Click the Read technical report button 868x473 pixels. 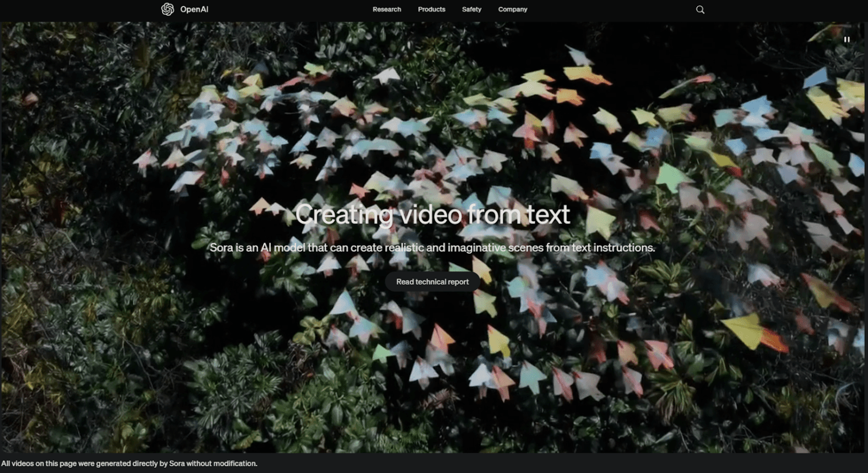click(432, 282)
